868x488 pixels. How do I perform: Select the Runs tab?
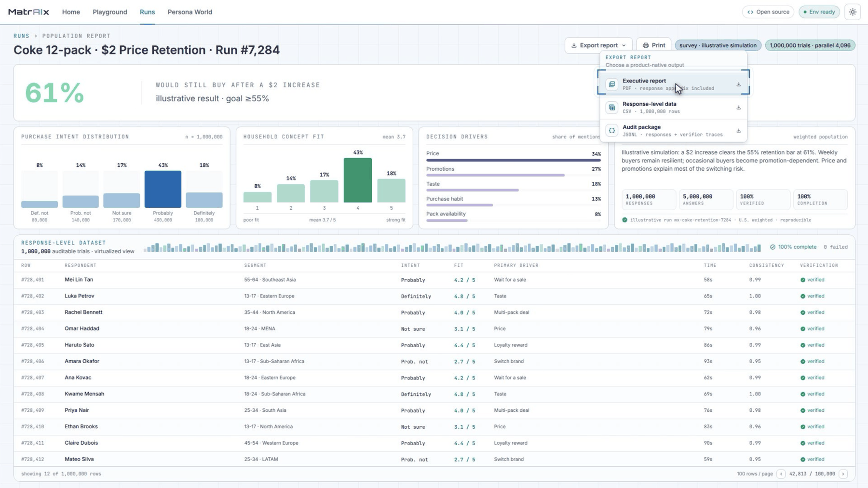tap(147, 12)
